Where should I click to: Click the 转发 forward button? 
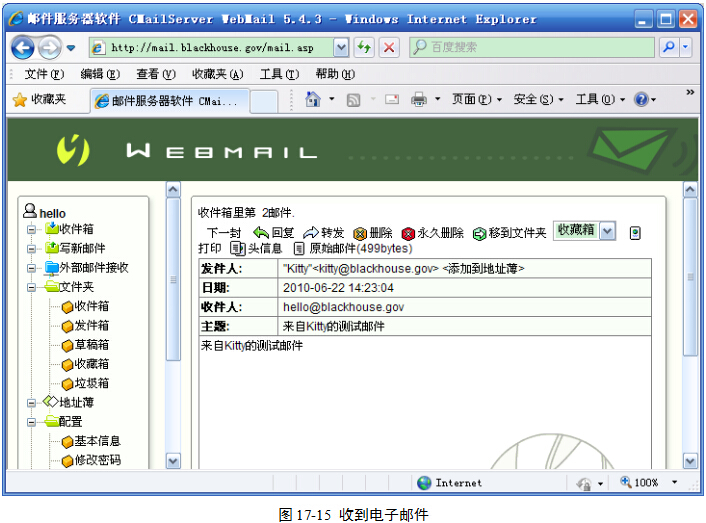[x=323, y=233]
